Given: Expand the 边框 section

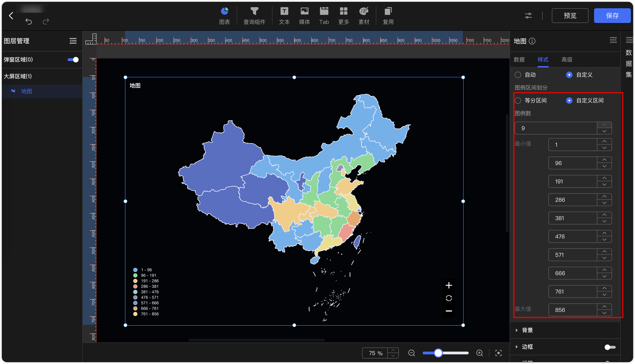Looking at the screenshot, I should pos(517,347).
